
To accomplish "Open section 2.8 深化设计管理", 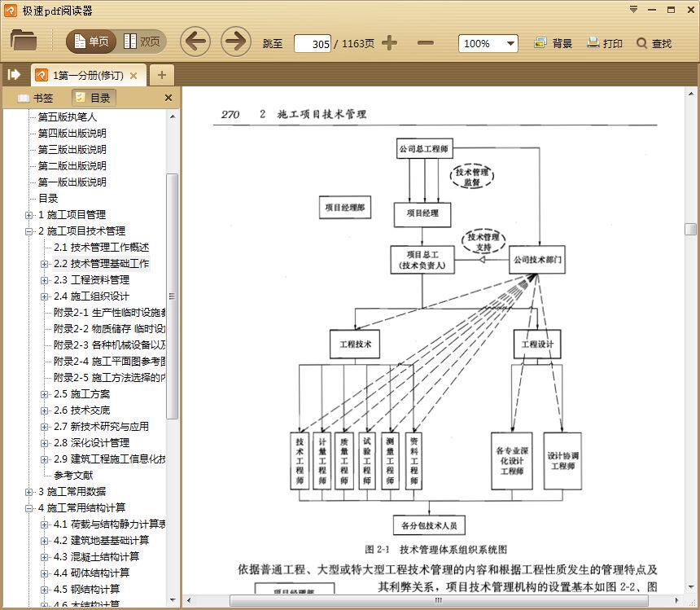I will [91, 443].
